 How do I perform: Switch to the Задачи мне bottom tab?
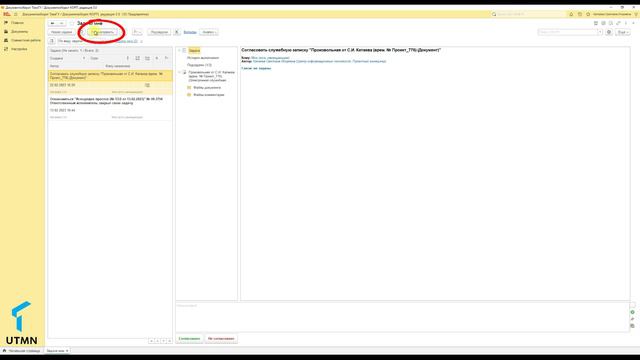point(55,351)
